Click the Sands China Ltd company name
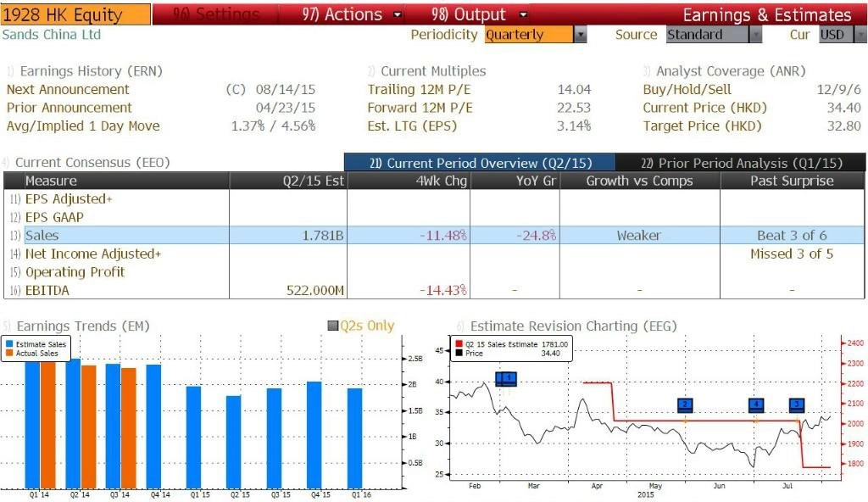Screen dimensions: 868x502 (52, 35)
